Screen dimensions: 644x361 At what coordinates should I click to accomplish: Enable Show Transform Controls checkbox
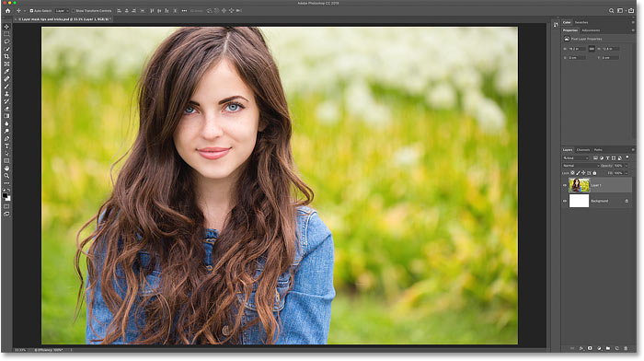pos(74,11)
